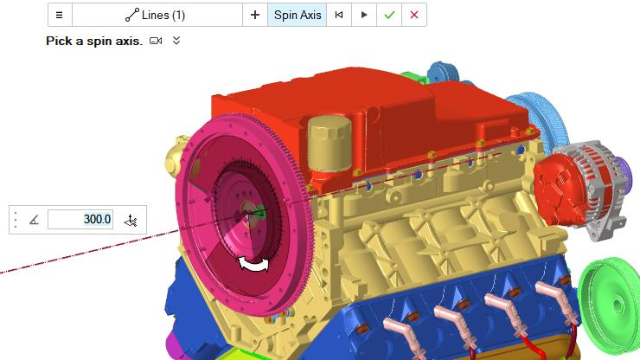
Task: Click the angle value field 300.0
Action: pyautogui.click(x=80, y=220)
